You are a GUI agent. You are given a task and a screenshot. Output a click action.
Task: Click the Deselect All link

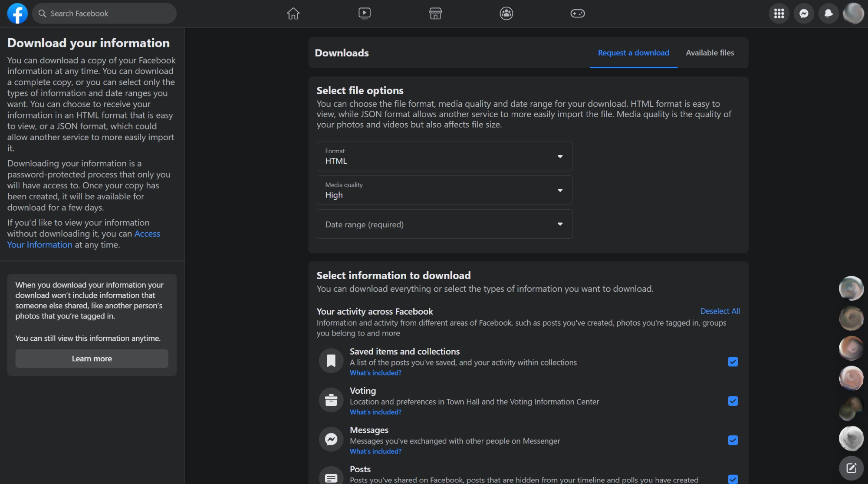(720, 310)
